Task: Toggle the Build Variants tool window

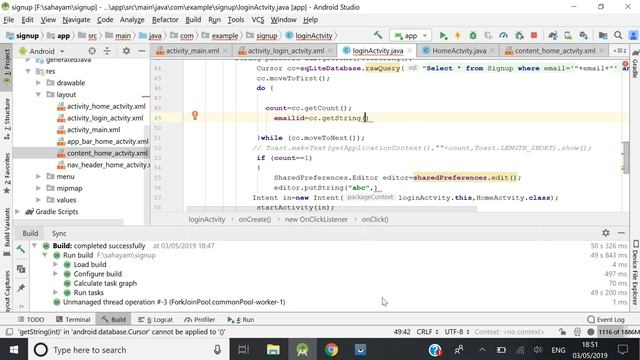Action: click(x=7, y=232)
